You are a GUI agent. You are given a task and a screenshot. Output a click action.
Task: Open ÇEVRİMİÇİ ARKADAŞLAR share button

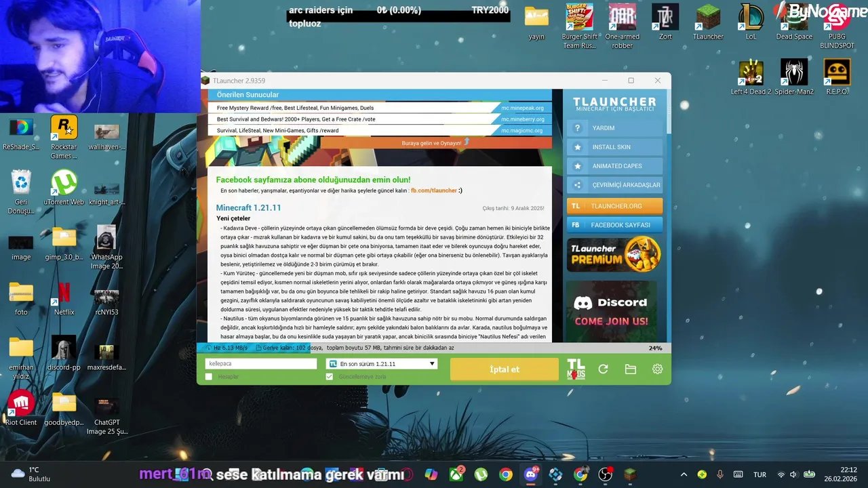point(614,185)
